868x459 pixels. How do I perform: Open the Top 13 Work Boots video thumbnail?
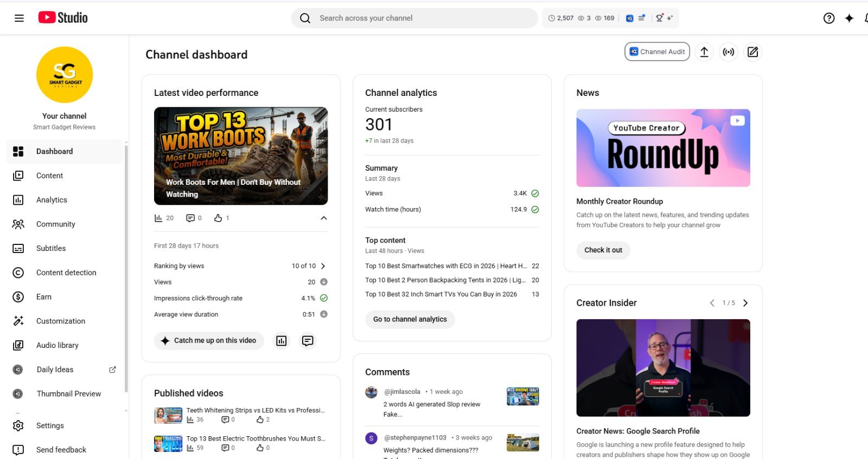coord(241,156)
